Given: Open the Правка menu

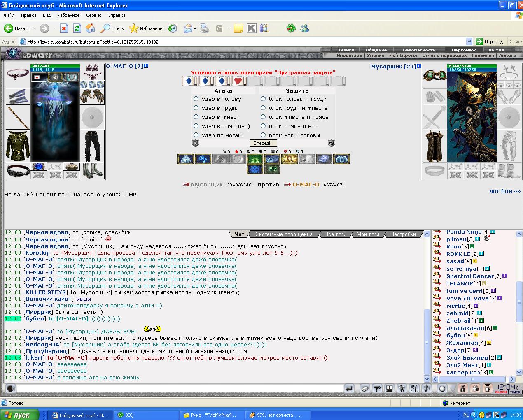Looking at the screenshot, I should [28, 15].
